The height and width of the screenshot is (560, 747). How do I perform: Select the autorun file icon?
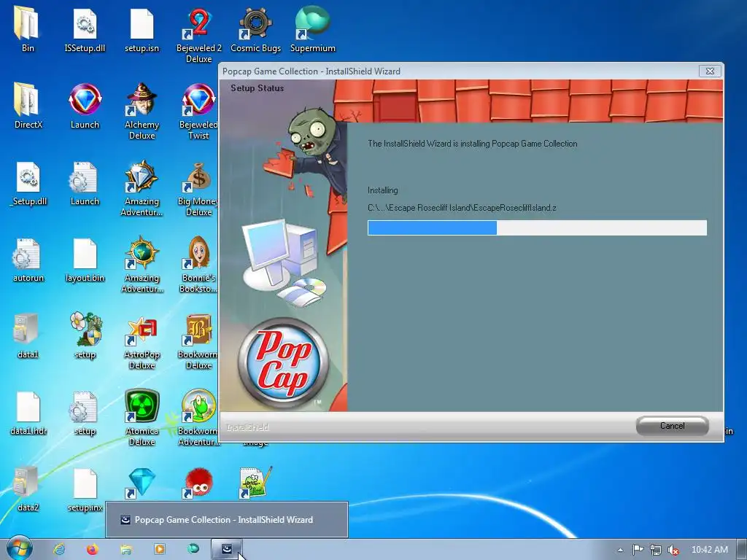28,260
